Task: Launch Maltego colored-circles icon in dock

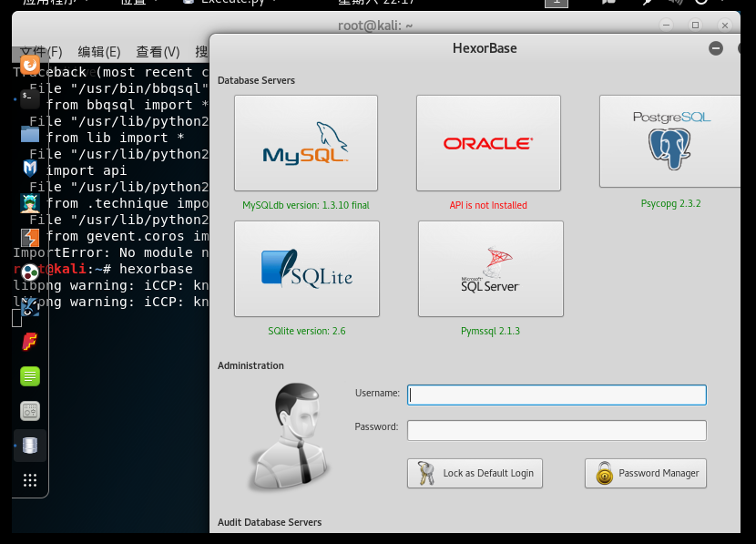Action: pyautogui.click(x=30, y=272)
